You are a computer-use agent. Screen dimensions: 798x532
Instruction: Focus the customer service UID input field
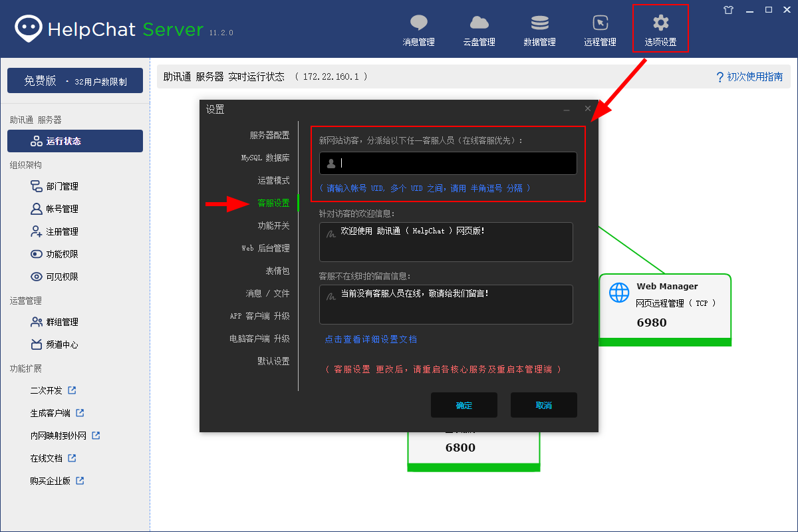[448, 163]
